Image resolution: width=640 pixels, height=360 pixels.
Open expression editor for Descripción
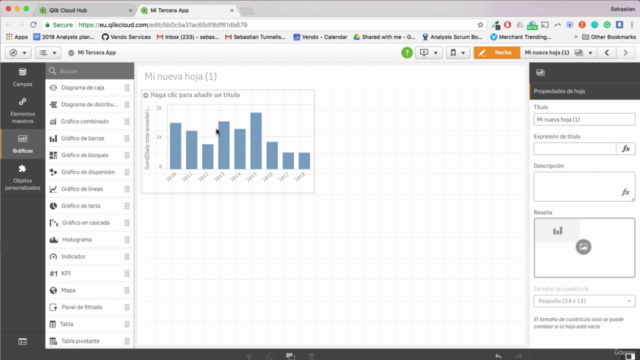coord(625,192)
